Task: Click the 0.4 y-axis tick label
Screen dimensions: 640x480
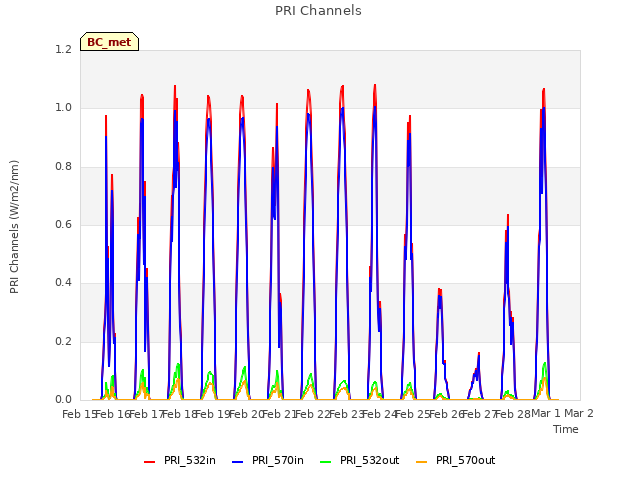Action: coord(64,283)
